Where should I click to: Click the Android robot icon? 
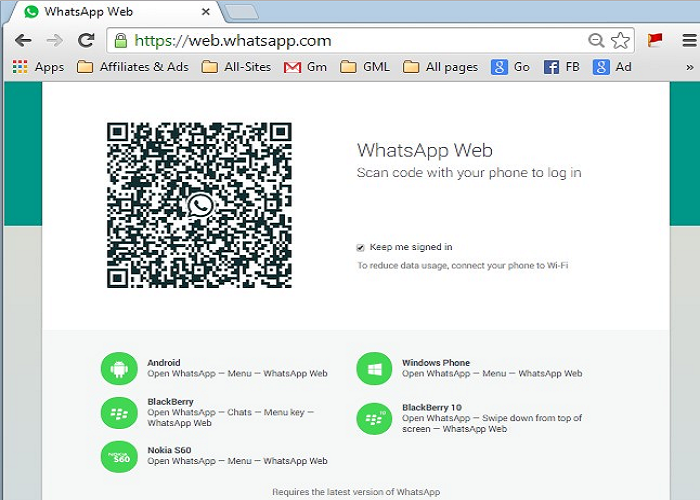119,368
